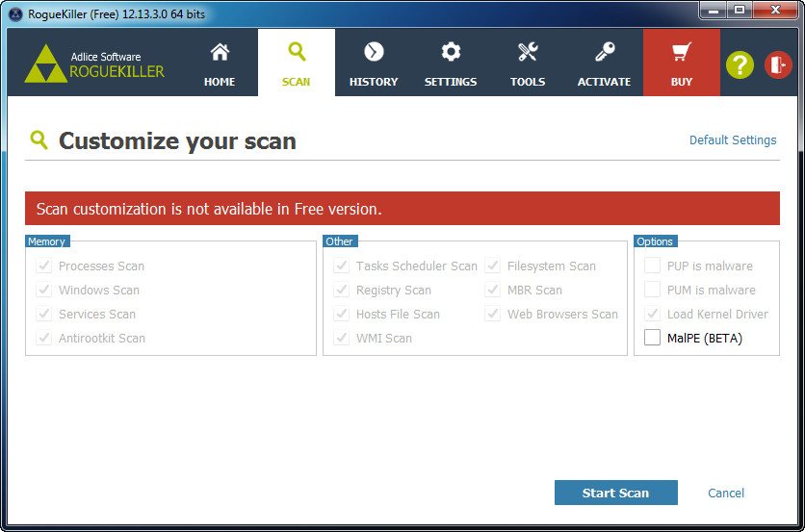The width and height of the screenshot is (805, 532).
Task: Enable the MalPE (BETA) checkbox
Action: tap(652, 338)
